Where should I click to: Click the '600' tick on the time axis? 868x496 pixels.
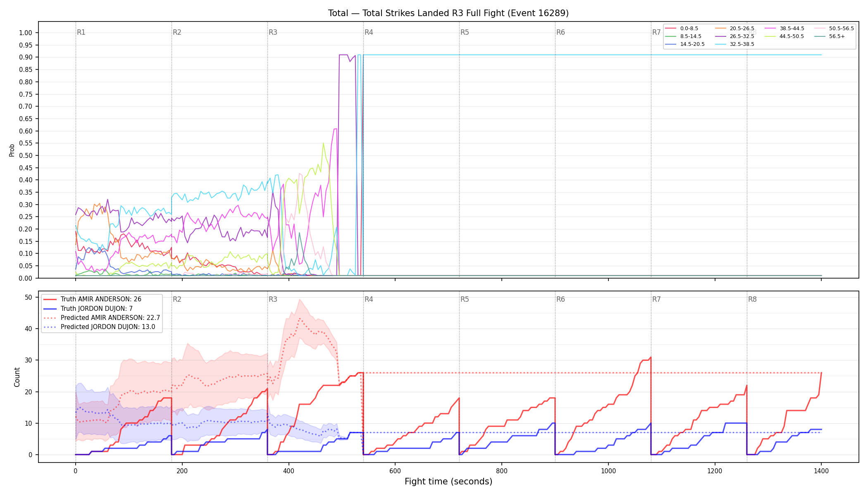395,471
